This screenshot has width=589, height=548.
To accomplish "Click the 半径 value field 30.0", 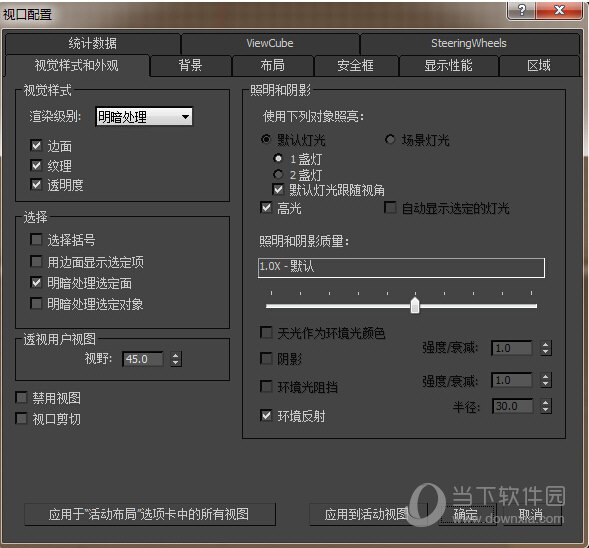I will click(x=512, y=406).
